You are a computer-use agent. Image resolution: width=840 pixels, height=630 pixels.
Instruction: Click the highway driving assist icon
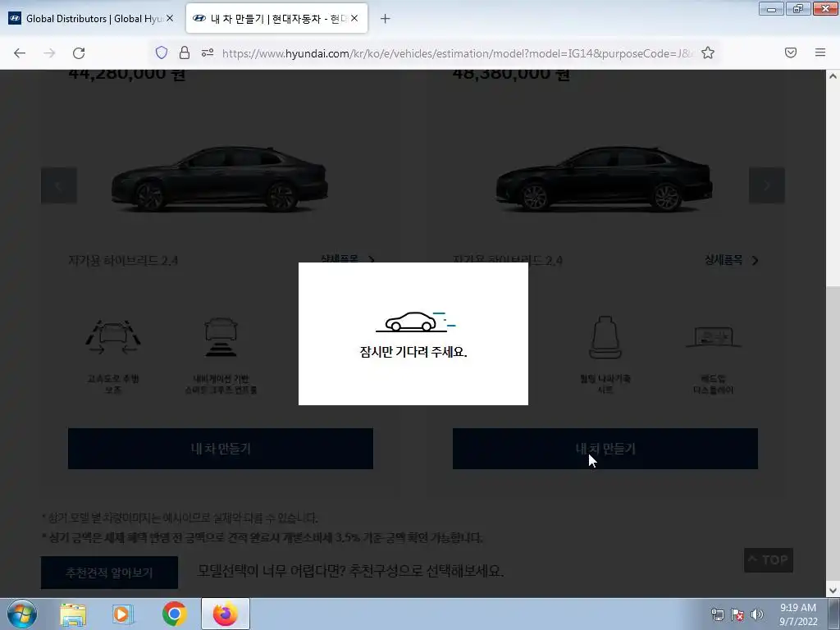click(x=113, y=337)
